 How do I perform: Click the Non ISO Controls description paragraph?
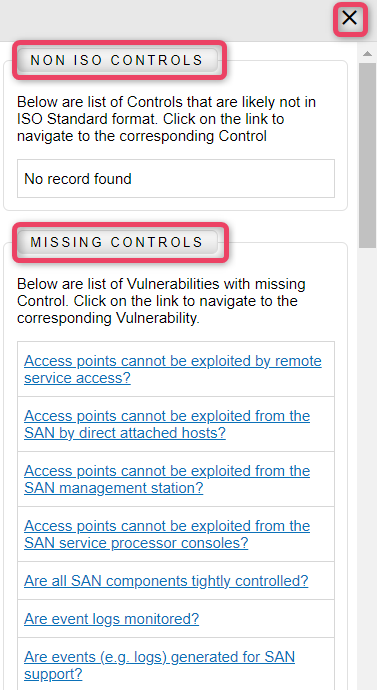tap(166, 119)
